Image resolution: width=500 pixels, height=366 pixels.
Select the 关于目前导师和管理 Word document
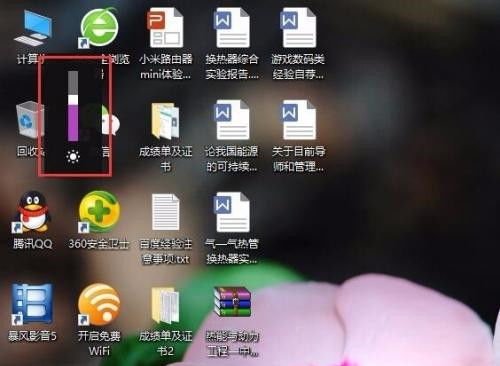click(x=298, y=120)
